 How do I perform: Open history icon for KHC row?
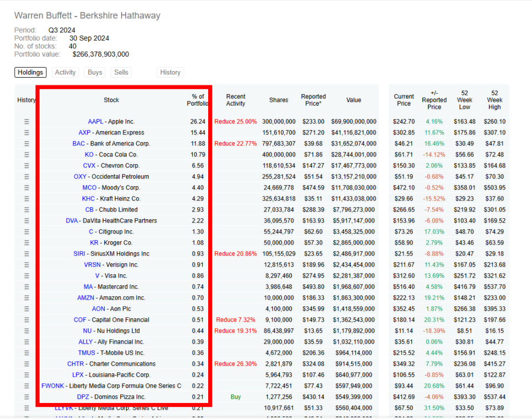[26, 199]
